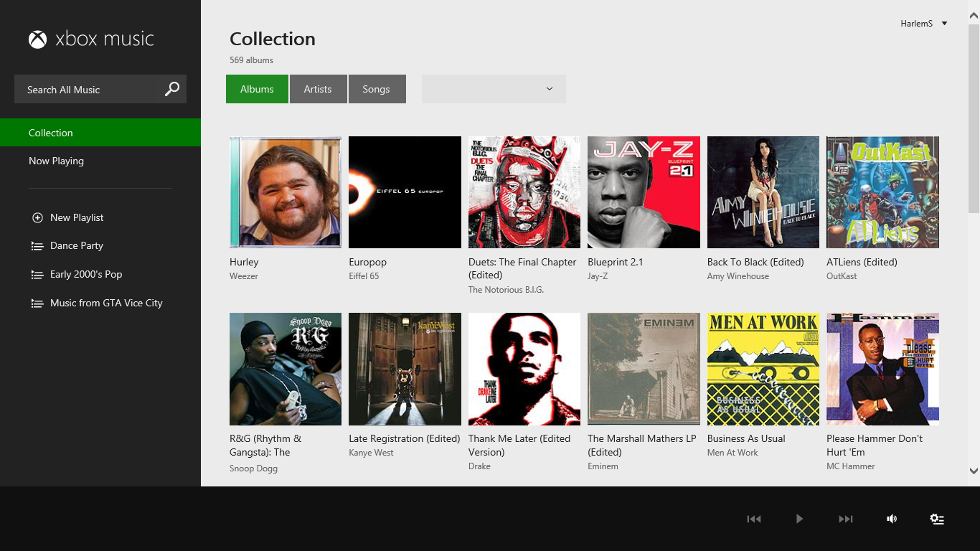Open the volume control speaker icon
Viewport: 980px width, 551px height.
892,518
